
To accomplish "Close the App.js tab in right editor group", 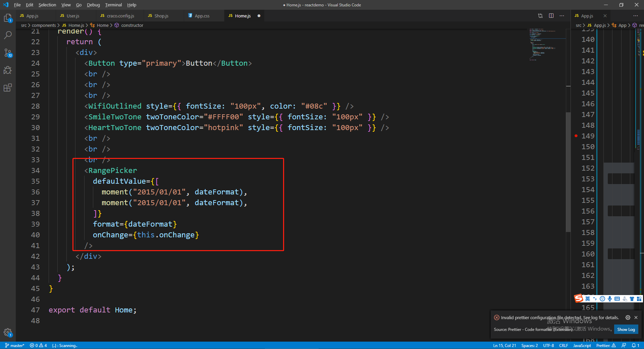I will click(x=605, y=16).
